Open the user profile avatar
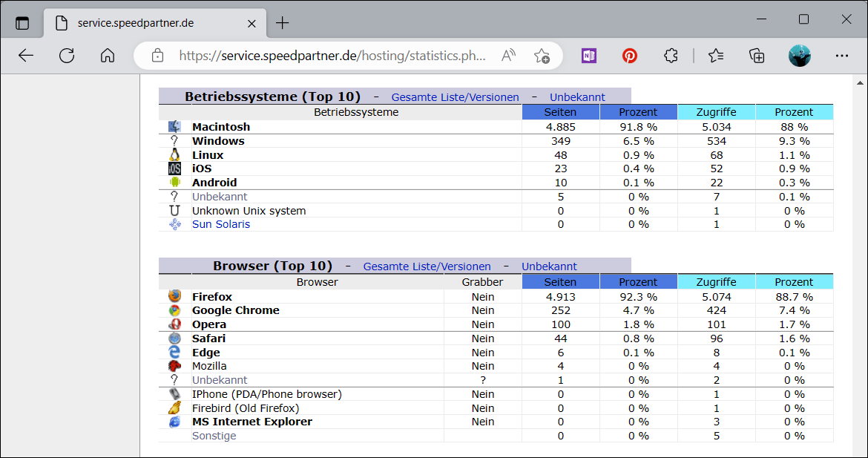 [x=799, y=56]
